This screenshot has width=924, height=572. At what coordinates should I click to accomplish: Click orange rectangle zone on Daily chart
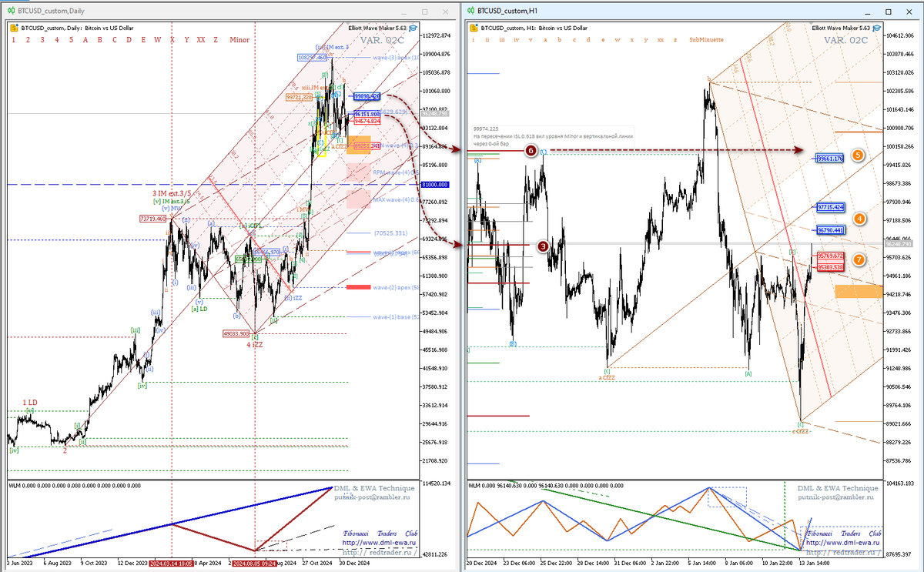(x=359, y=145)
